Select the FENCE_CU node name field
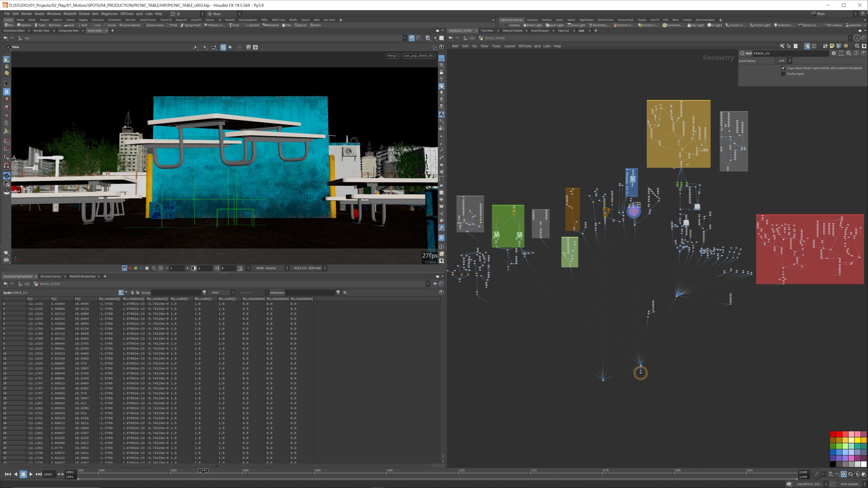 click(x=790, y=53)
